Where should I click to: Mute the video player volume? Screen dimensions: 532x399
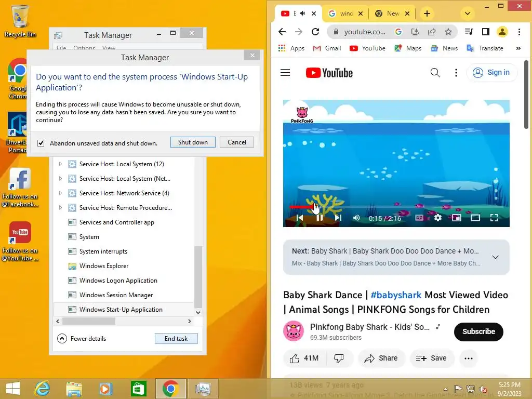[x=356, y=218]
